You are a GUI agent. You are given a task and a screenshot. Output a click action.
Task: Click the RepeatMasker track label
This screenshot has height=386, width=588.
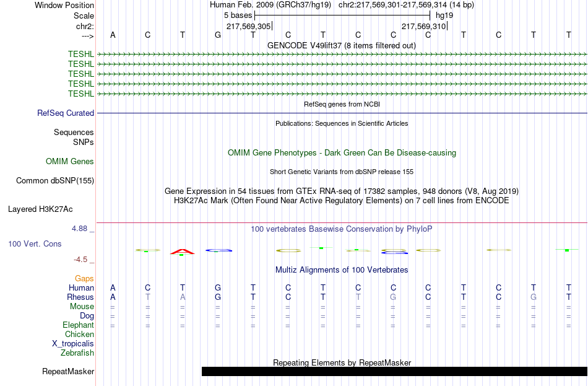pyautogui.click(x=68, y=372)
